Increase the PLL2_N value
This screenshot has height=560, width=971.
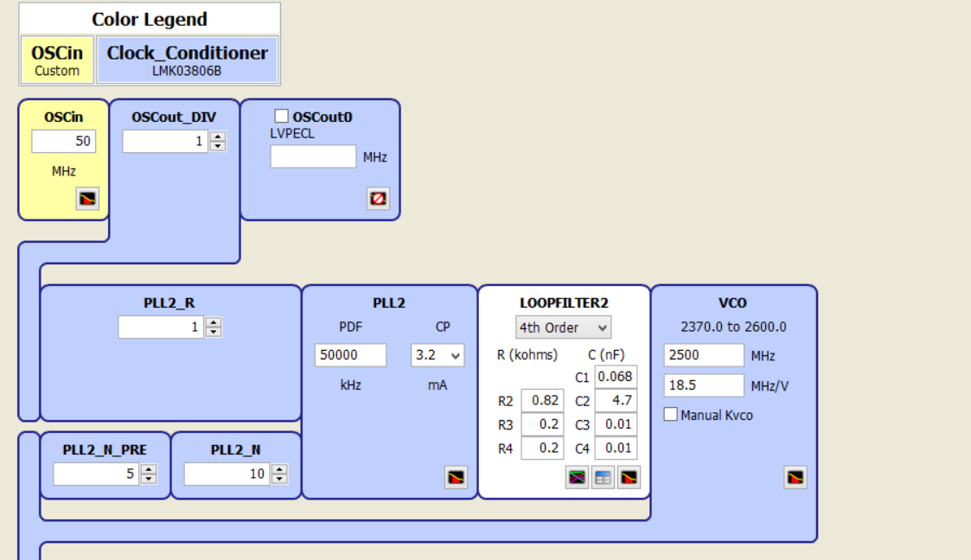click(279, 469)
